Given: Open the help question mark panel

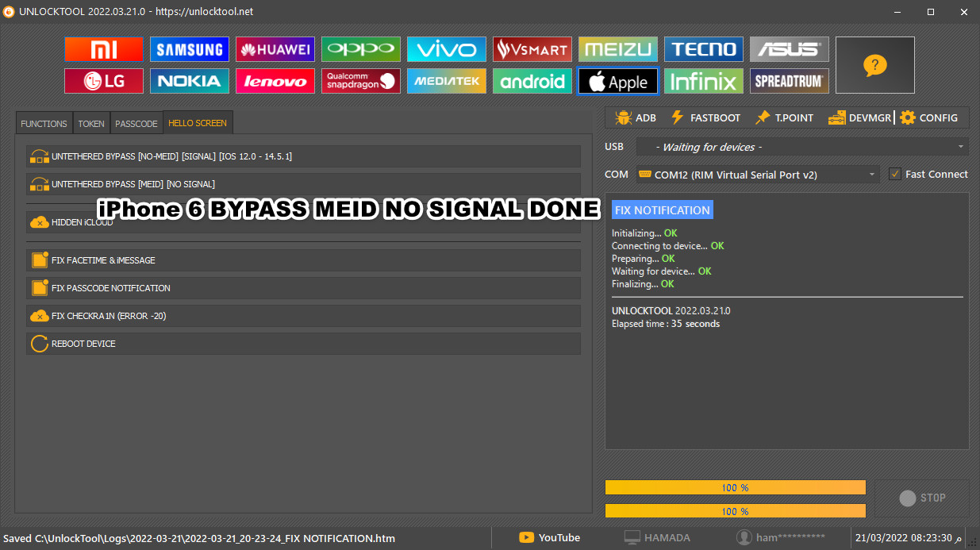Looking at the screenshot, I should tap(875, 65).
